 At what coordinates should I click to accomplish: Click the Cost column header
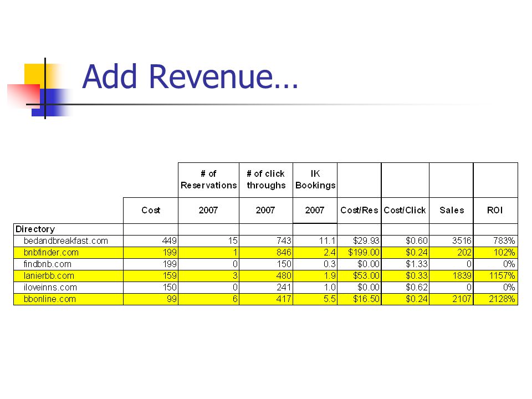pos(151,211)
